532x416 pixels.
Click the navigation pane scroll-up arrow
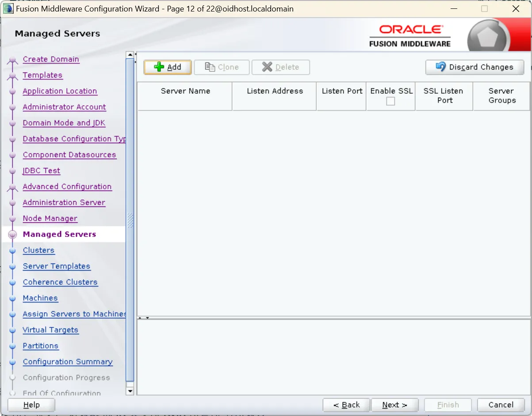tap(130, 55)
